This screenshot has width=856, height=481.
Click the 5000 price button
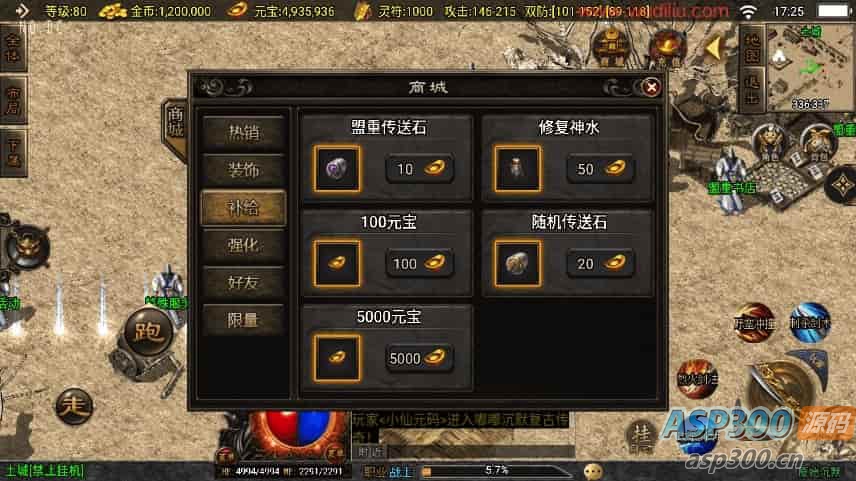point(419,358)
